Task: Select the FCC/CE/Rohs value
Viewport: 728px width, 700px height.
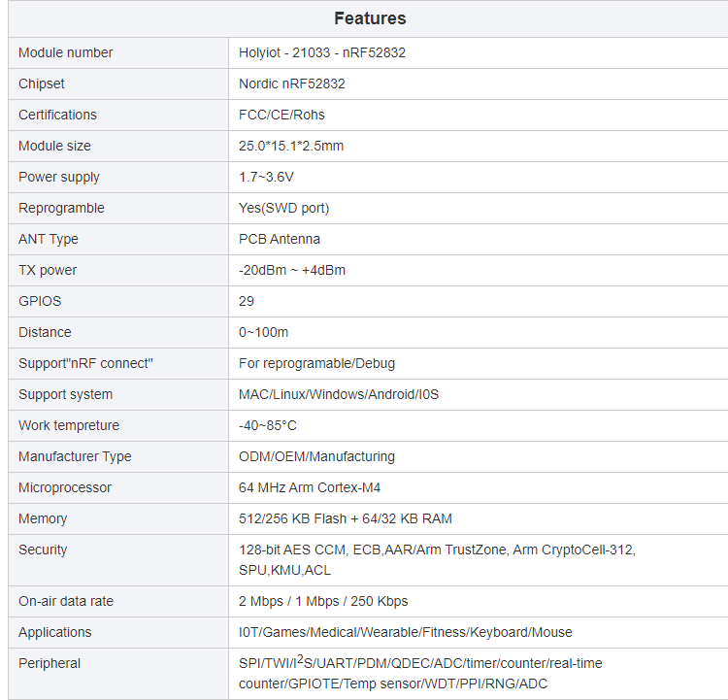Action: 281,115
